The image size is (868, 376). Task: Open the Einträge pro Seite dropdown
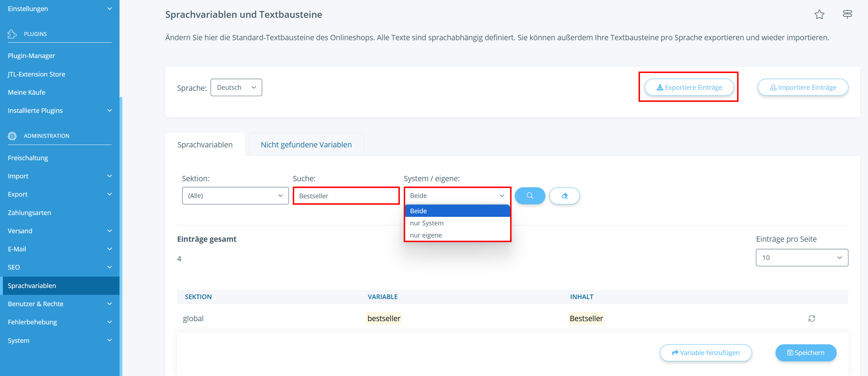802,257
